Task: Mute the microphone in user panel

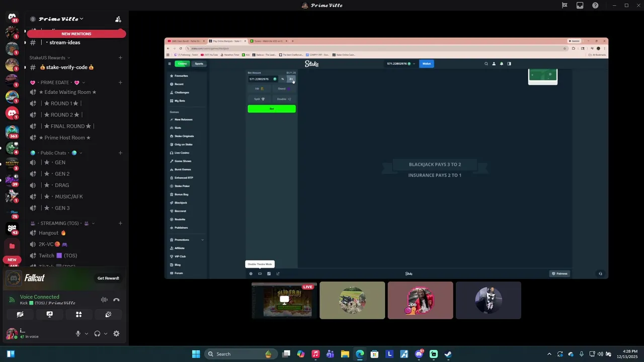Action: click(78, 333)
